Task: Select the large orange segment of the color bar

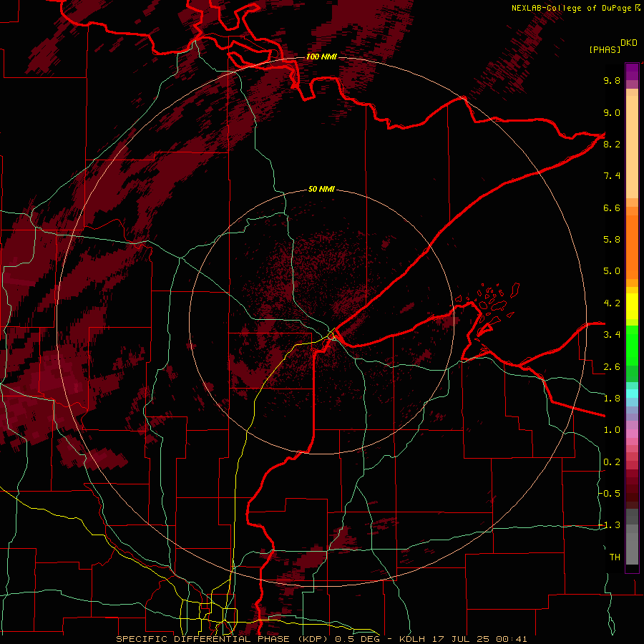Action: [x=632, y=248]
